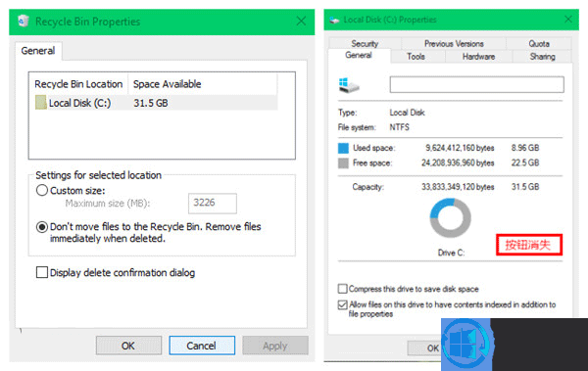Click Cancel in Recycle Bin Properties
Viewport: 588px width, 371px height.
pyautogui.click(x=202, y=346)
